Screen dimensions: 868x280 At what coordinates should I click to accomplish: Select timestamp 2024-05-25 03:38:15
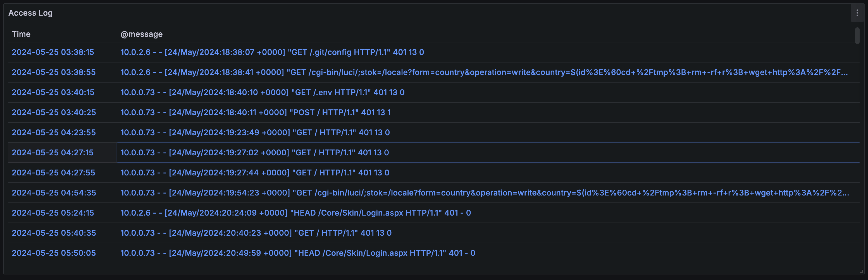[x=53, y=52]
